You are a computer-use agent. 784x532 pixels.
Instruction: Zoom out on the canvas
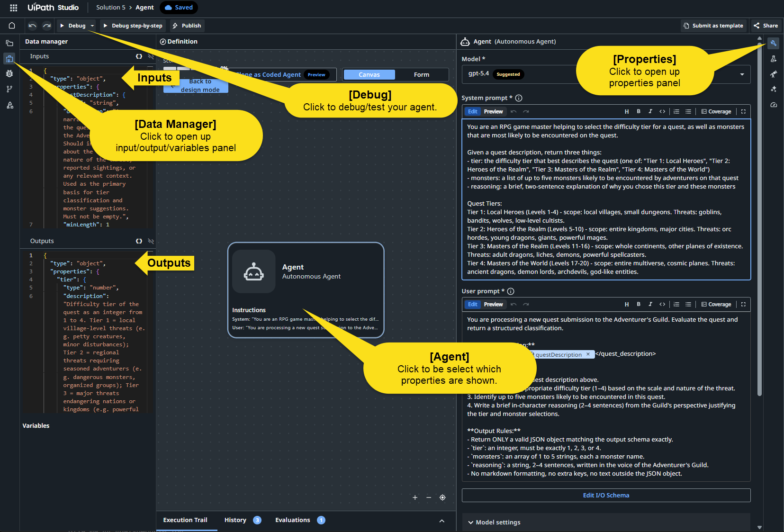click(429, 497)
